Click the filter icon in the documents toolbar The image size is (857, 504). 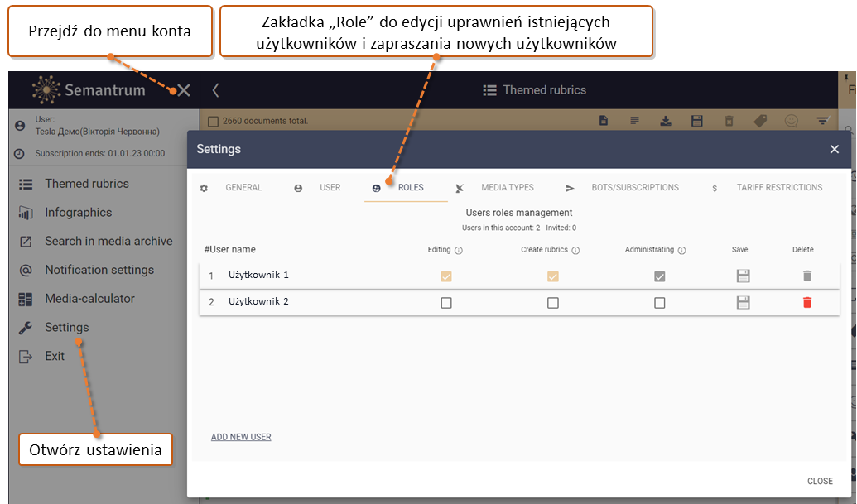[x=822, y=121]
